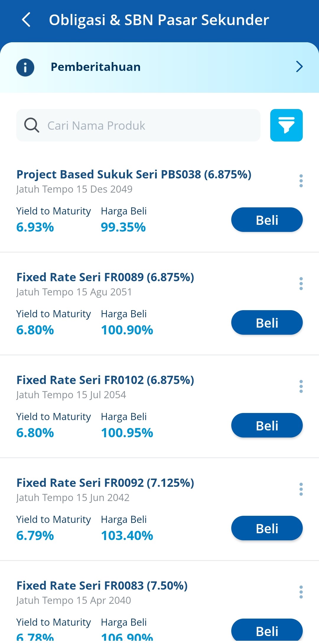The width and height of the screenshot is (319, 644).
Task: Expand Pemberitahuan with the chevron arrow
Action: [x=299, y=67]
